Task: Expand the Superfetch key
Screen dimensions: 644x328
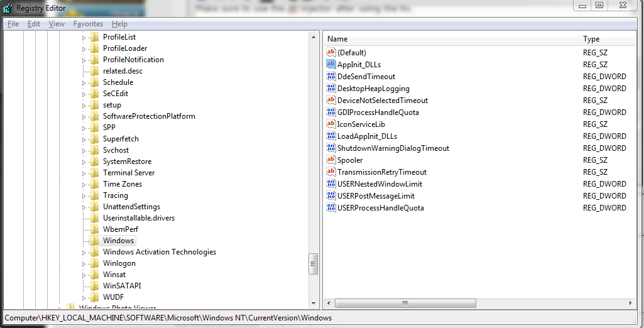Action: point(84,139)
